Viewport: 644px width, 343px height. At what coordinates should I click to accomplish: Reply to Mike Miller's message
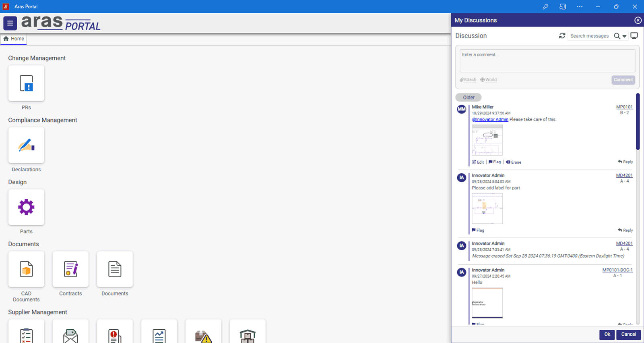(x=625, y=162)
